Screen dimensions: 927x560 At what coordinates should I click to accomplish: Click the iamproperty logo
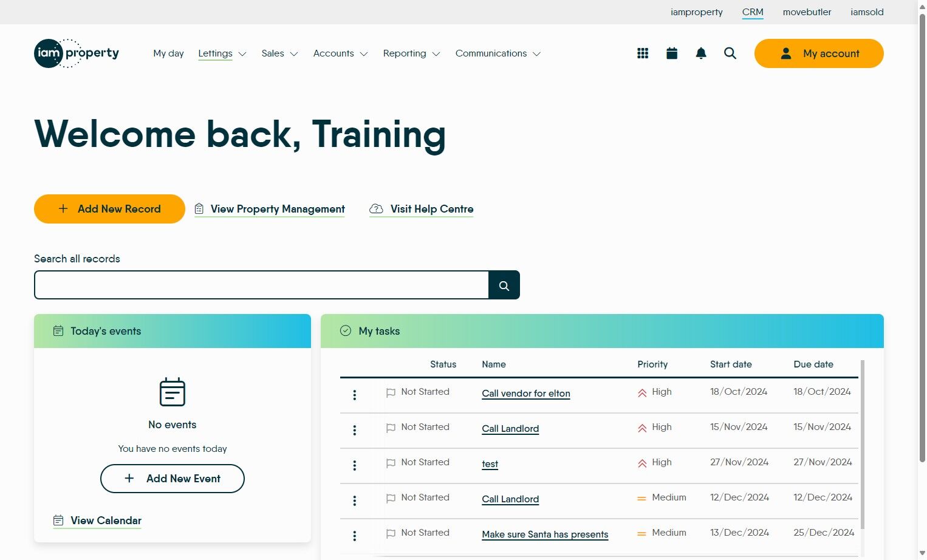tap(77, 53)
